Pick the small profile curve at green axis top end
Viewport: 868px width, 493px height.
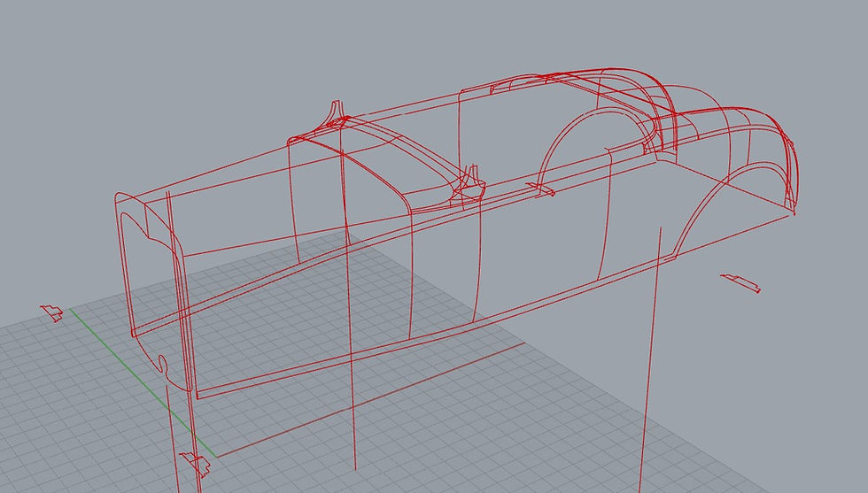point(51,313)
